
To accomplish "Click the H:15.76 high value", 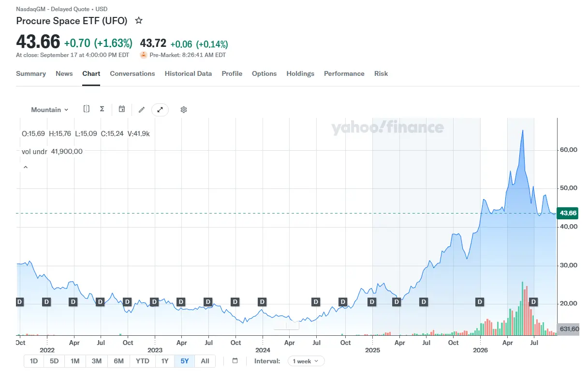I will click(x=60, y=133).
